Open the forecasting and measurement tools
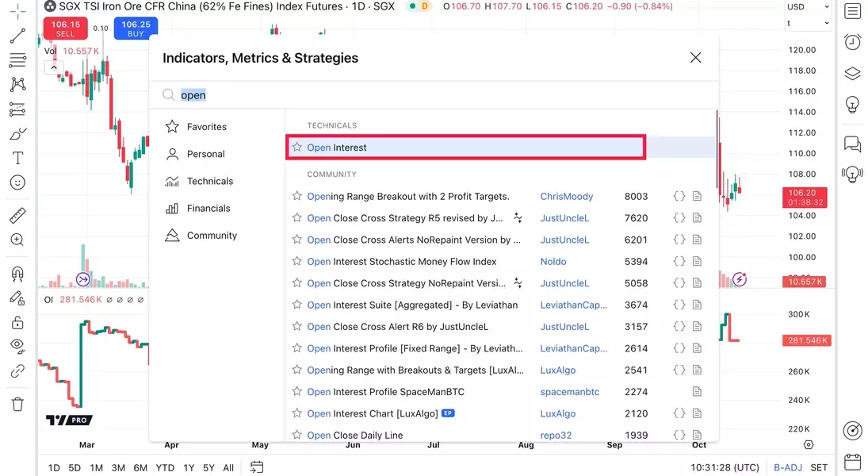The width and height of the screenshot is (868, 476). [17, 109]
